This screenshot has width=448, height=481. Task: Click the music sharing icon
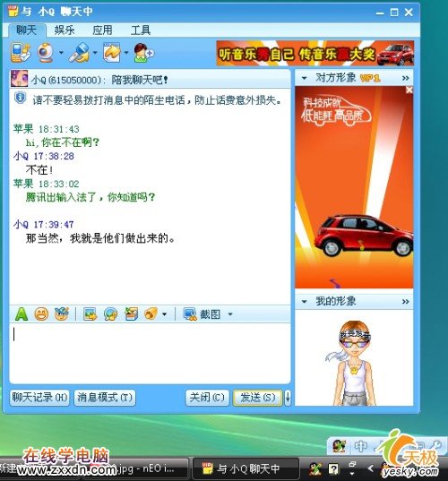(110, 314)
